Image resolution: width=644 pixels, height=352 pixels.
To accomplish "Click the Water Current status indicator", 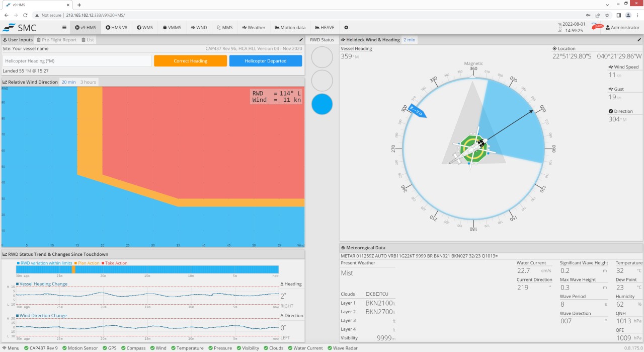I will pyautogui.click(x=305, y=348).
